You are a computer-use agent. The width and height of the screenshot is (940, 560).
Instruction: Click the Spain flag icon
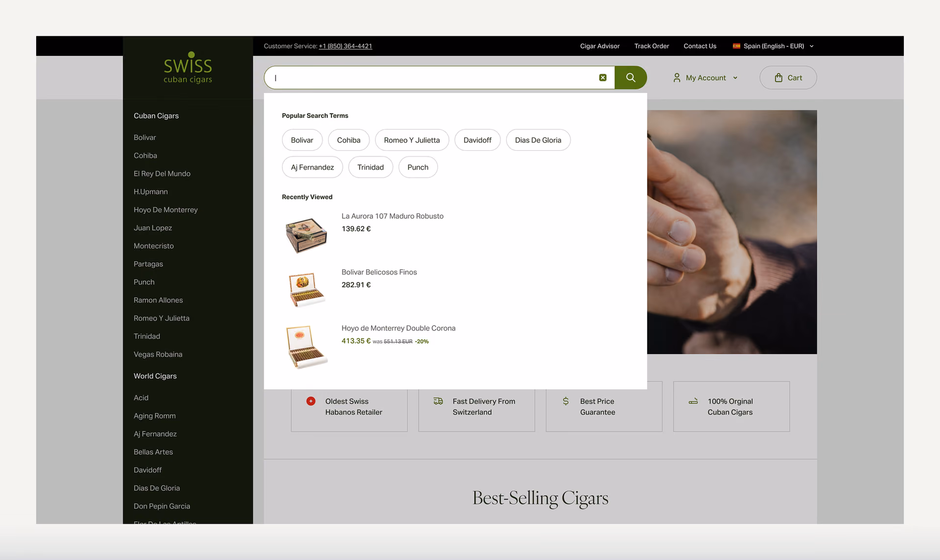[x=736, y=46]
